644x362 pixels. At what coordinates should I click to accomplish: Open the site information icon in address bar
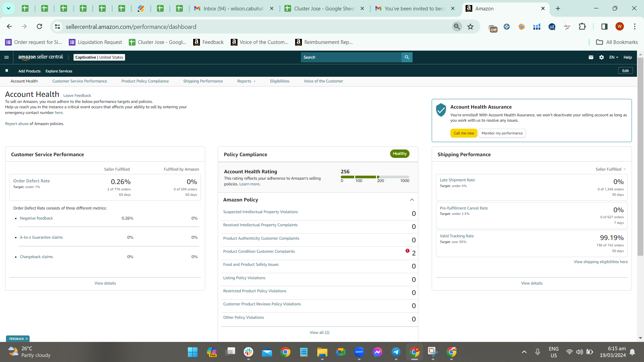[x=58, y=26]
